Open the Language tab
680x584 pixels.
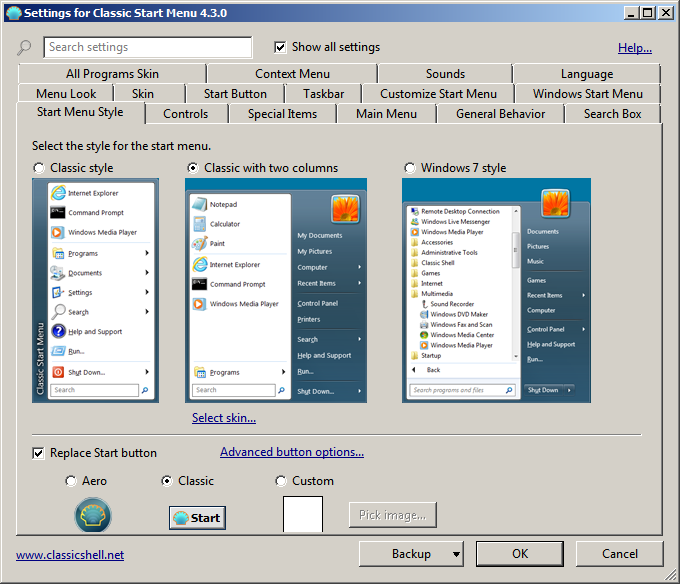(587, 74)
